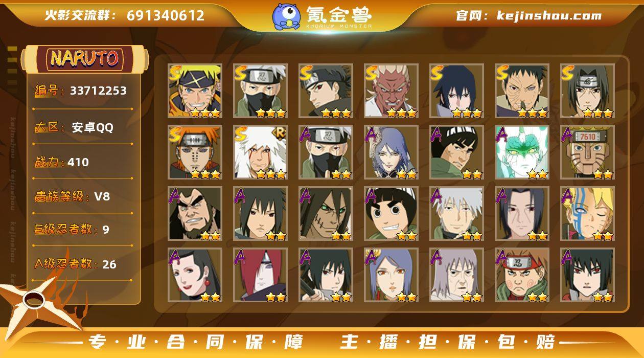The height and width of the screenshot is (358, 644).
Task: Select the wooden puppet portrait numbered 7610
Action: click(587, 152)
